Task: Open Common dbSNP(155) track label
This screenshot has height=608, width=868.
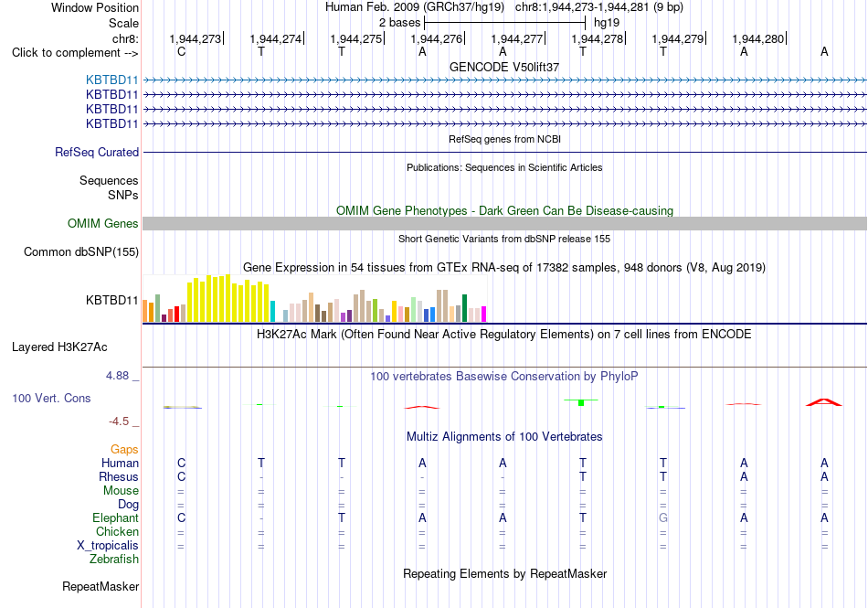Action: [81, 252]
